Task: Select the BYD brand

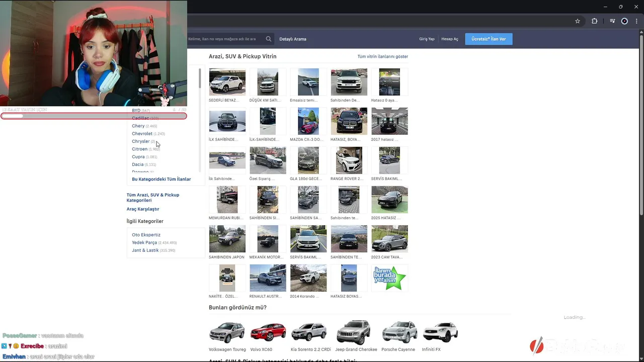Action: click(x=136, y=110)
